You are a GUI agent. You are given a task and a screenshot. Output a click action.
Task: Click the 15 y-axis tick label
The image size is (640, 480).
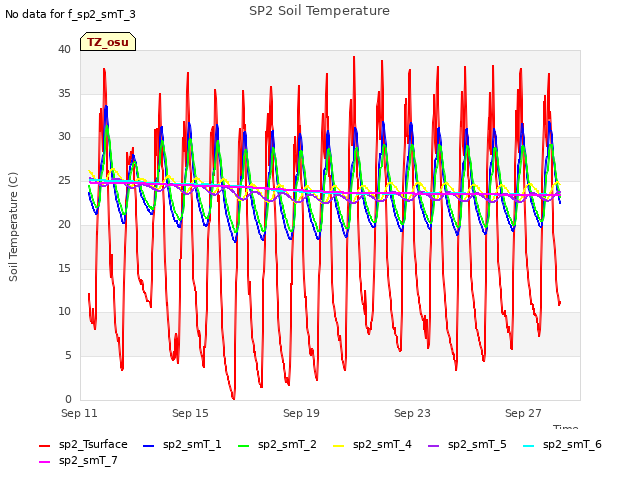64,268
